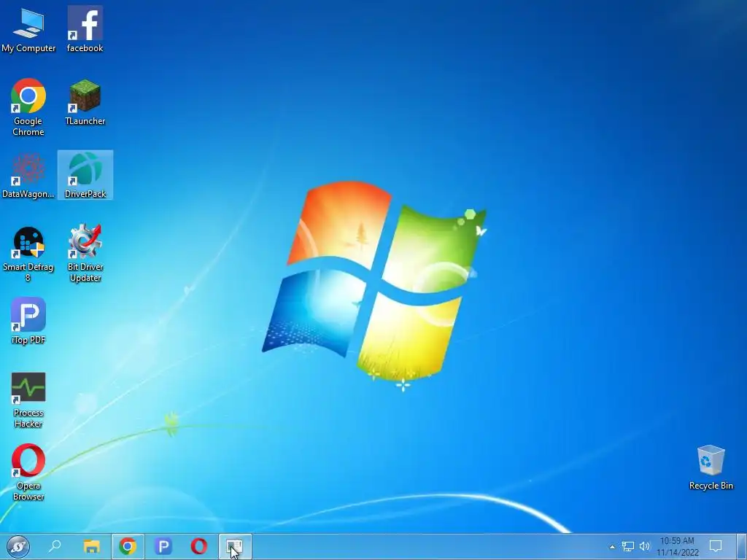Select the facebook shortcut icon
The image size is (747, 560).
[x=85, y=28]
